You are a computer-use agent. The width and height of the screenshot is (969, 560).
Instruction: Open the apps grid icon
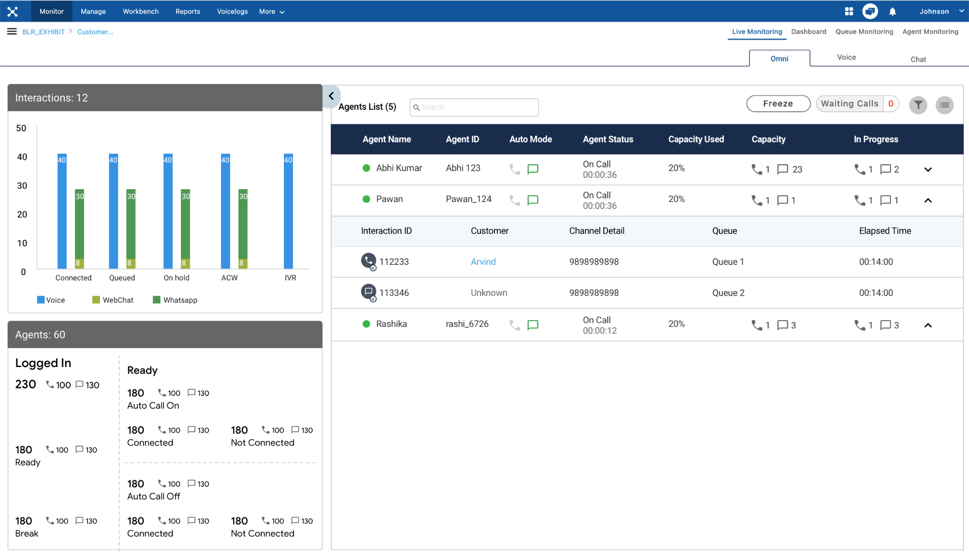click(x=849, y=12)
